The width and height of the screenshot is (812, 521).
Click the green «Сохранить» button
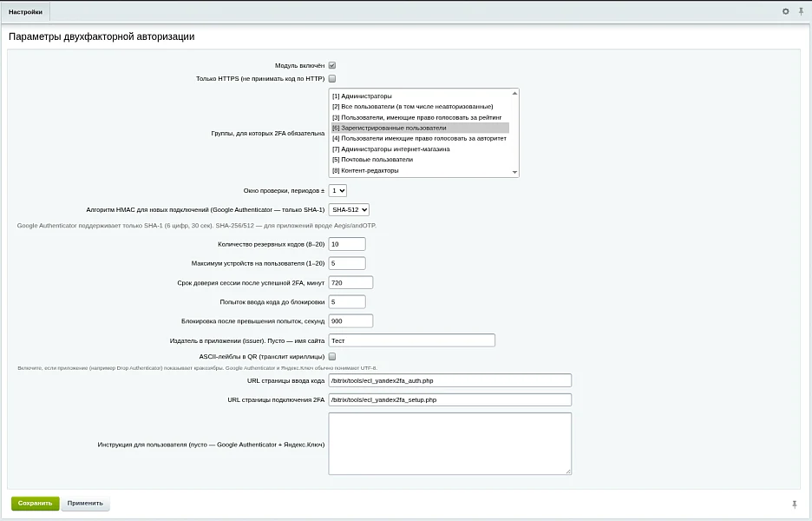pyautogui.click(x=36, y=504)
